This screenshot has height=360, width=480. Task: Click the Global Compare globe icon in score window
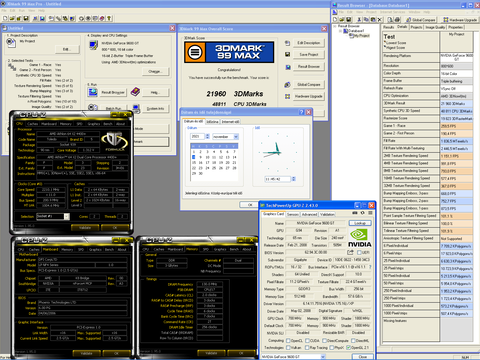click(287, 85)
